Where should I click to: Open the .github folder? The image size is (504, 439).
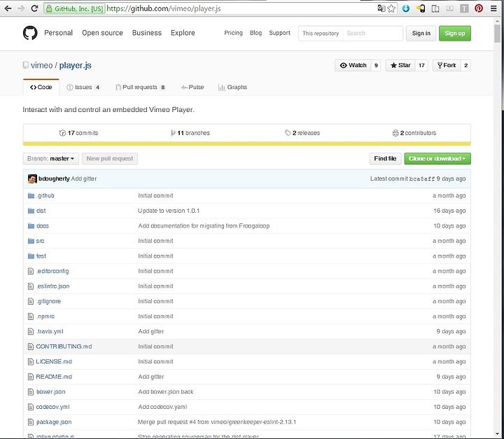45,195
